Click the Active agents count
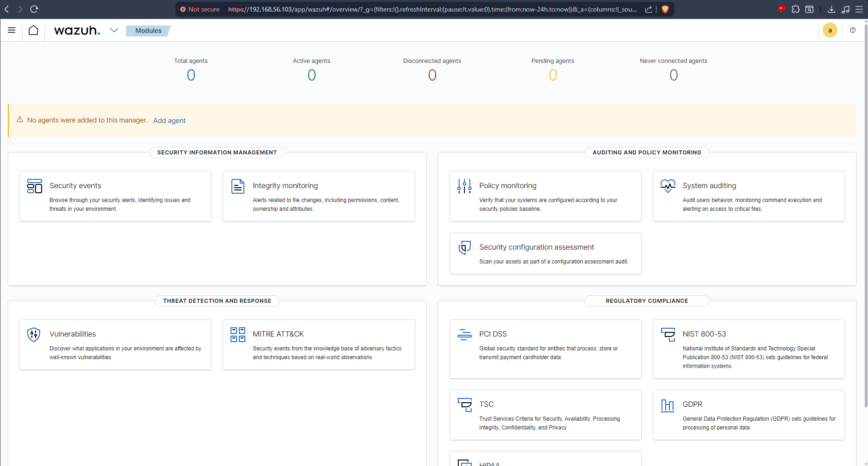Viewport: 868px width, 466px height. coord(311,75)
